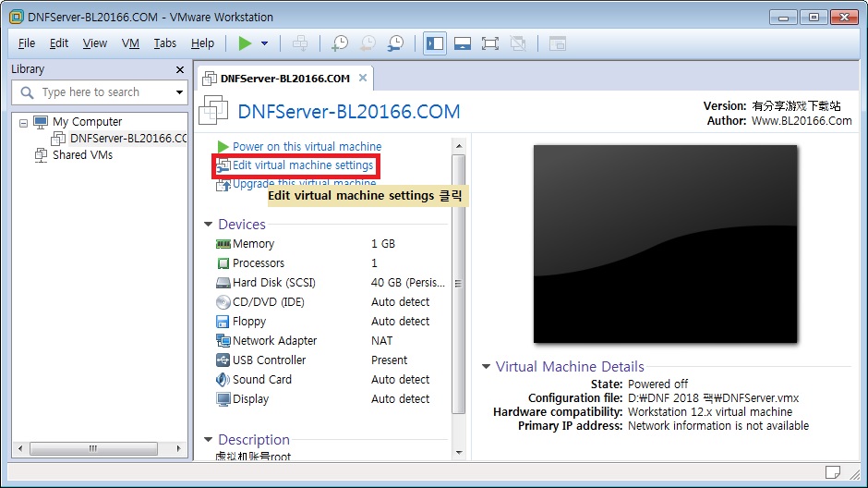Click the magnifier icon in Library search
868x488 pixels.
(x=27, y=92)
